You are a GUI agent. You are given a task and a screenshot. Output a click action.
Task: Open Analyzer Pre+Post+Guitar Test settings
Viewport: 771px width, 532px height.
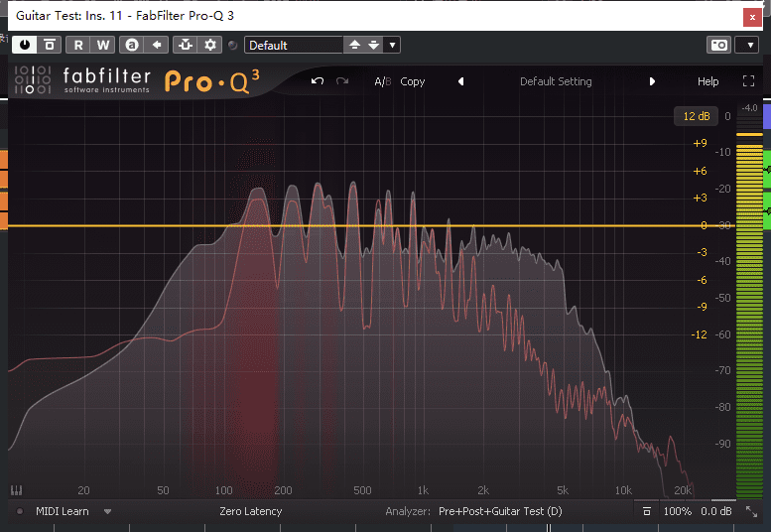(x=500, y=511)
